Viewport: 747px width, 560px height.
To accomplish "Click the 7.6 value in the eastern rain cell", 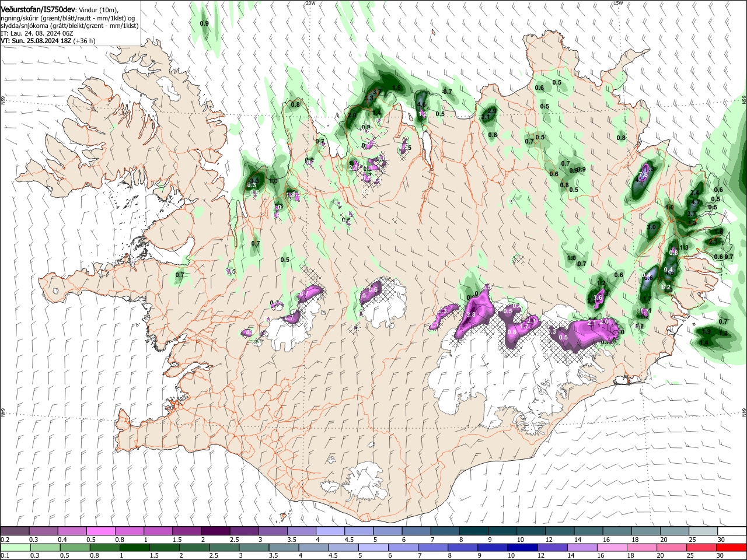I will 644,176.
